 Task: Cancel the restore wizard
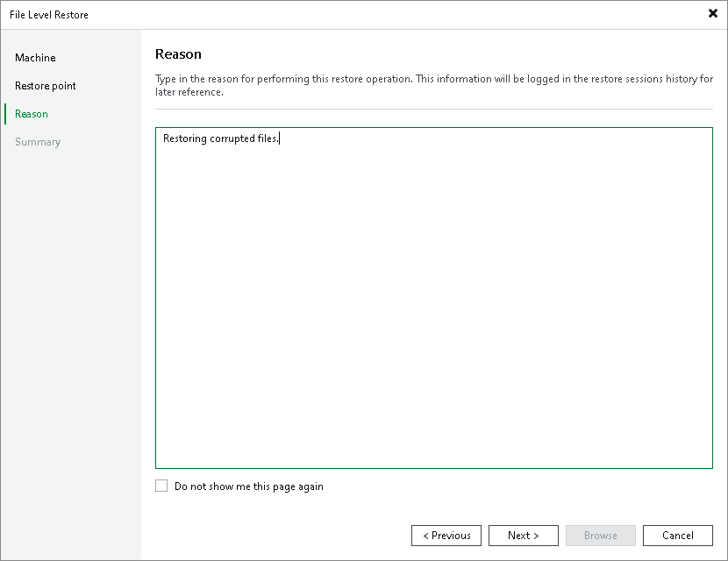pos(677,536)
